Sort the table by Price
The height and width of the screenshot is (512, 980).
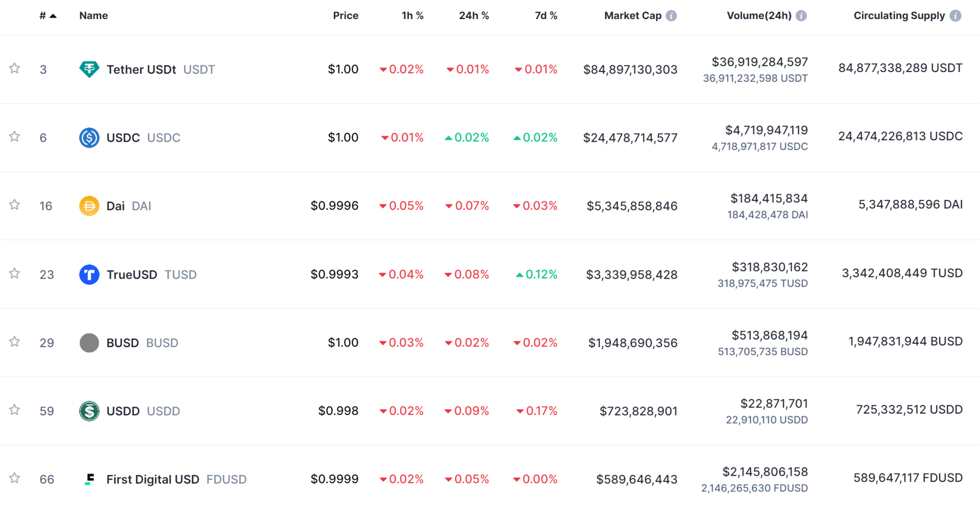point(345,16)
